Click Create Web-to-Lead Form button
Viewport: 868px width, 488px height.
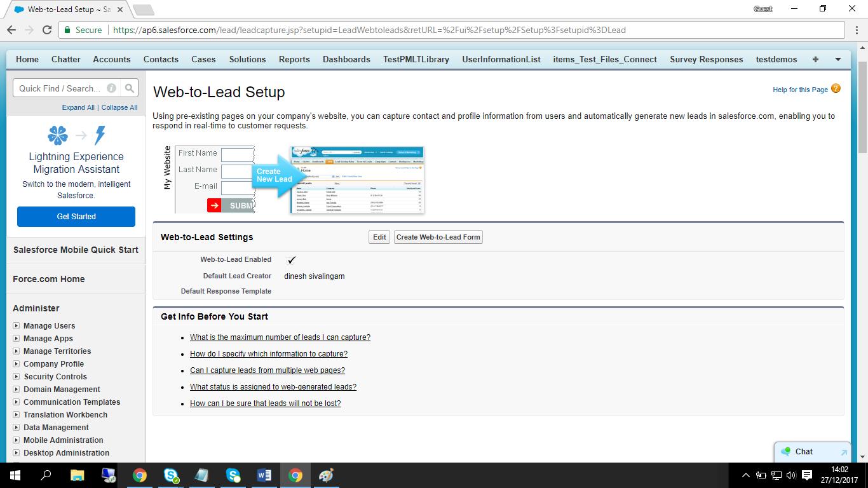(438, 237)
